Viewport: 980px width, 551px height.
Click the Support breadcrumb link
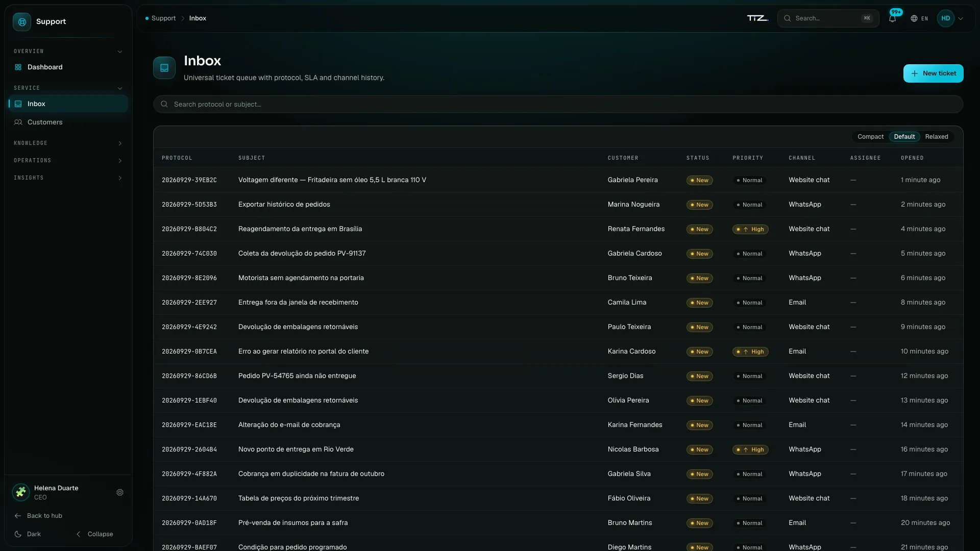coord(163,18)
